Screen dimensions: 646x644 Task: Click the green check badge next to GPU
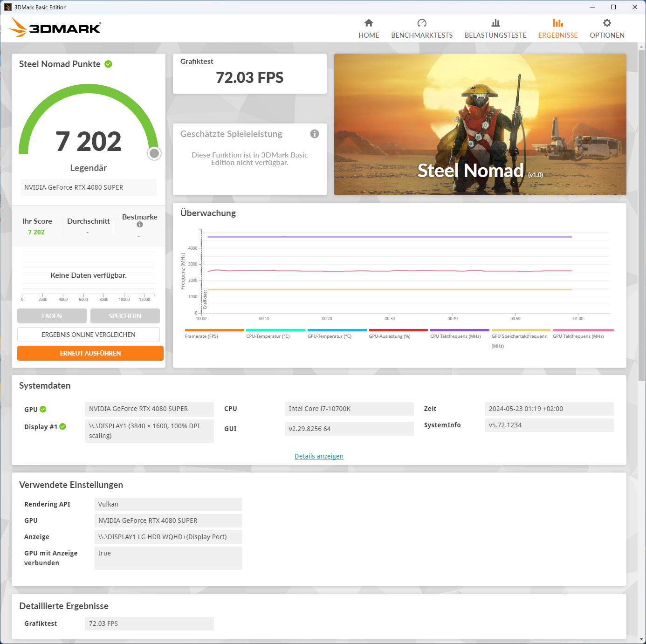(43, 409)
